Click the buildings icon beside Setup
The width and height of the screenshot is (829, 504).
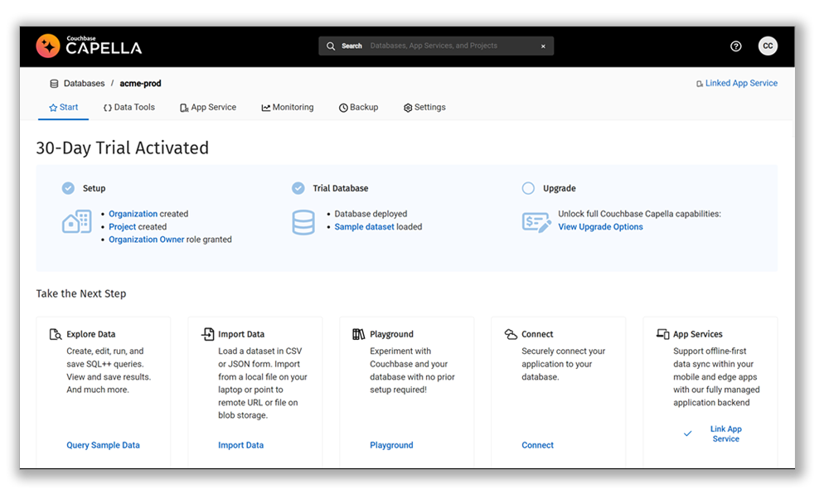coord(76,221)
